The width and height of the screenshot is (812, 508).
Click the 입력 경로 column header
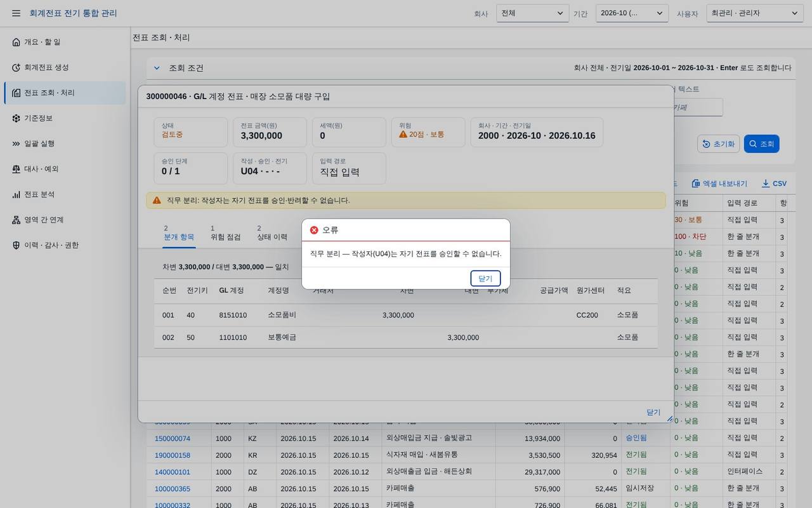pyautogui.click(x=742, y=203)
